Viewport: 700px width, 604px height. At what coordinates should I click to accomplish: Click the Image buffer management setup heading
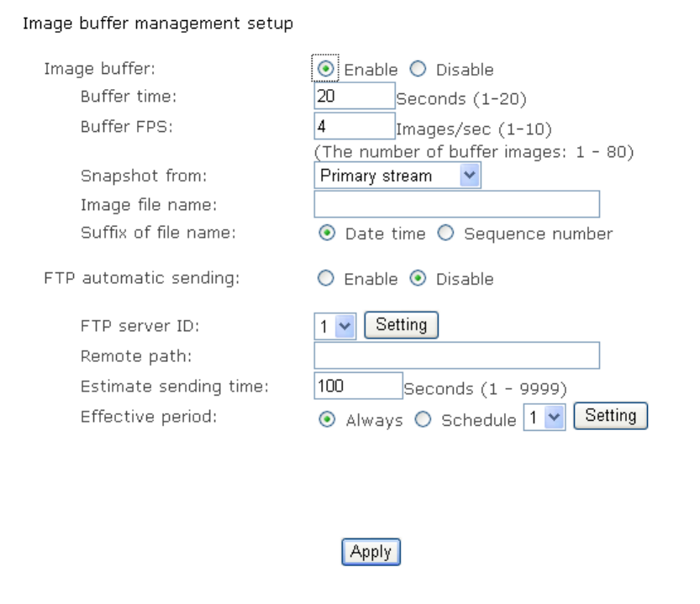158,24
